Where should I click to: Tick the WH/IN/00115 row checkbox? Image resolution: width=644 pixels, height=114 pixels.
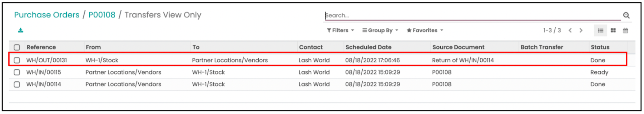17,72
